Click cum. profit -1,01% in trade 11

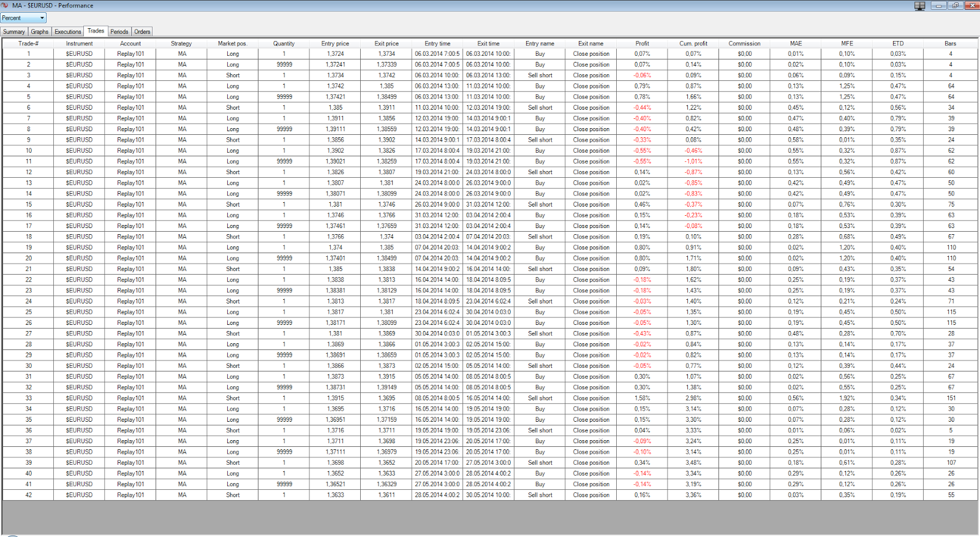(x=693, y=161)
